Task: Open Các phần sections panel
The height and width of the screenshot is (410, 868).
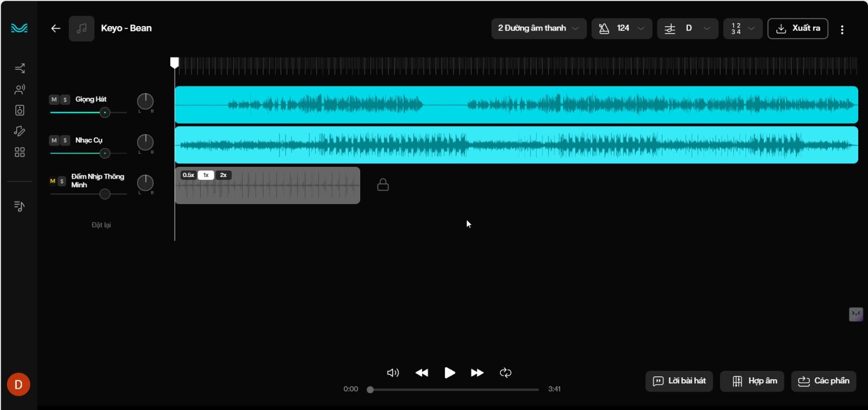Action: coord(824,381)
